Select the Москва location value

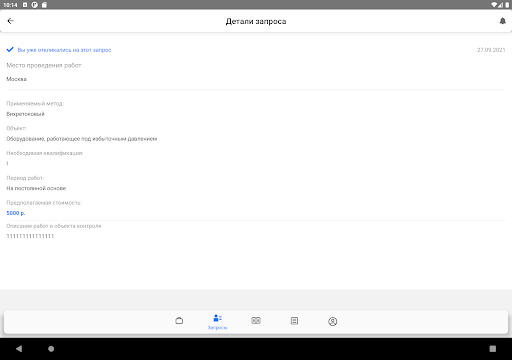pos(16,79)
